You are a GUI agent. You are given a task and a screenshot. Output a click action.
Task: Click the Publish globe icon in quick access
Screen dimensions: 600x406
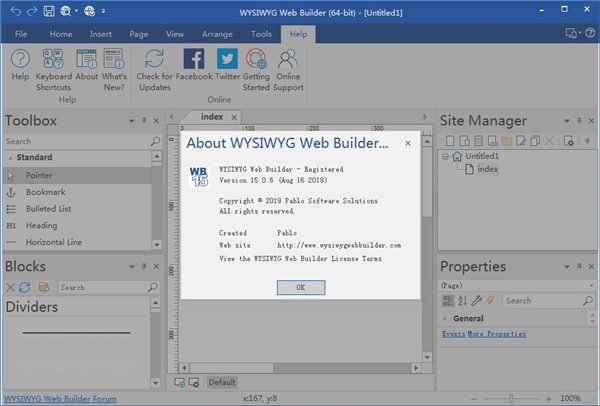(90, 11)
